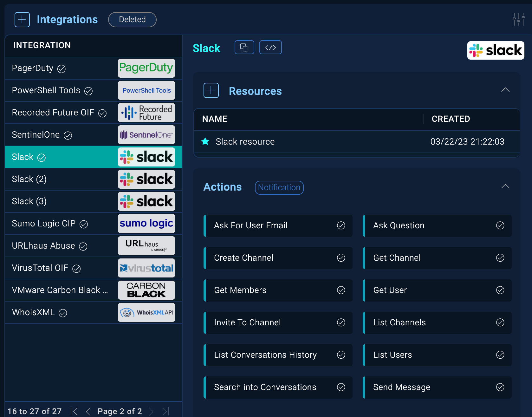The image size is (532, 417).
Task: Click the add integration plus icon
Action: pyautogui.click(x=22, y=20)
